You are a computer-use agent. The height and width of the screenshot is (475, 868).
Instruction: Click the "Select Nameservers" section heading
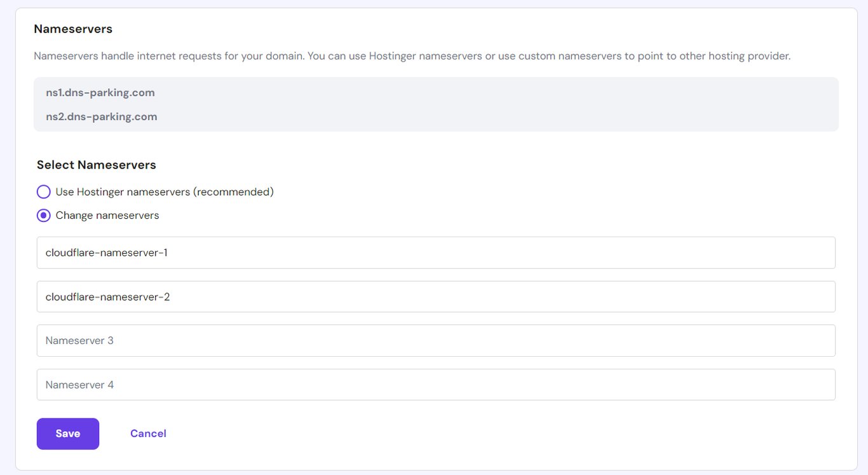coord(96,164)
